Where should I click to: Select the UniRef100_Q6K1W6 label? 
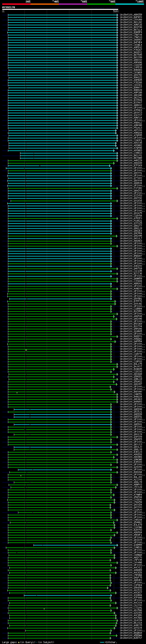(131, 95)
